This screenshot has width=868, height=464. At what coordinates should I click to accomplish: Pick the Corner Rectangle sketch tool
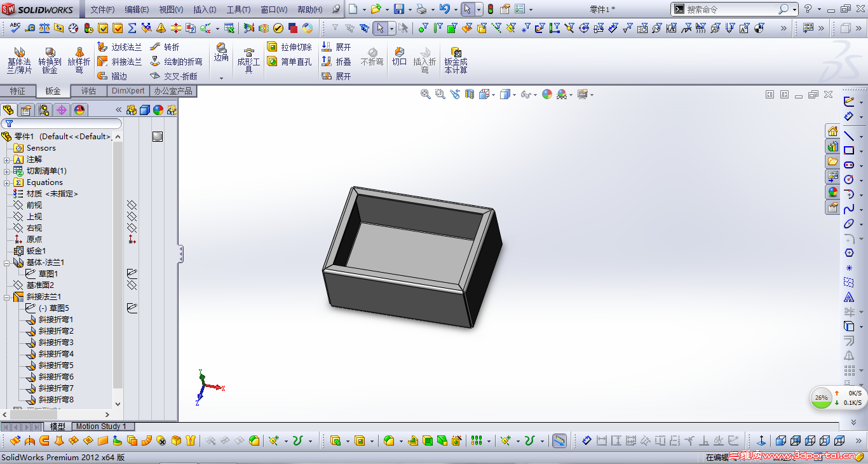[x=849, y=151]
